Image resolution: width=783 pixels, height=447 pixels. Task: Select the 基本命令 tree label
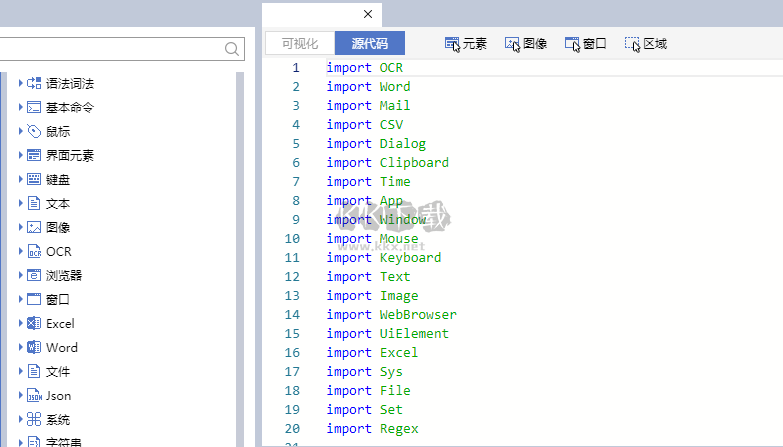pos(70,107)
